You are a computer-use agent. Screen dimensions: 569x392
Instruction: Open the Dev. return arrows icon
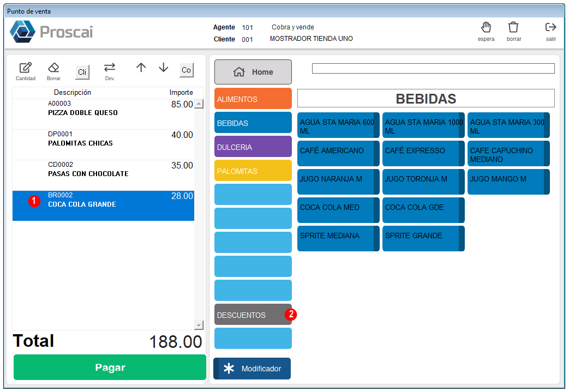110,68
